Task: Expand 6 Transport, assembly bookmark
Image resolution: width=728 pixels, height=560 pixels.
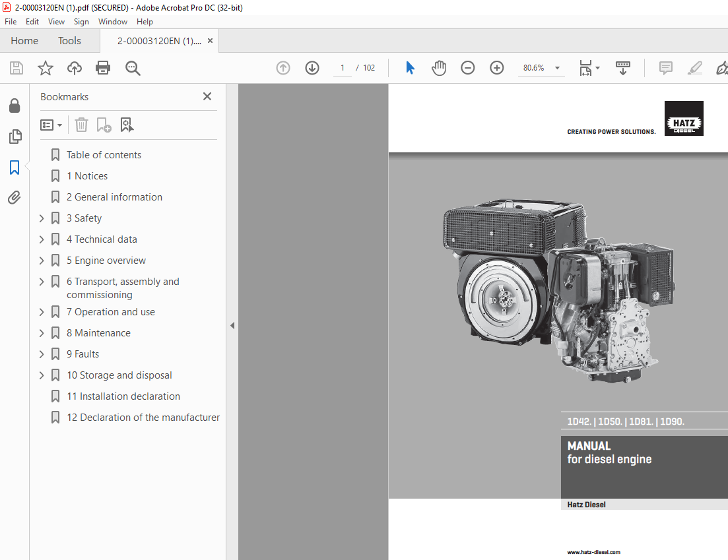Action: (x=42, y=282)
